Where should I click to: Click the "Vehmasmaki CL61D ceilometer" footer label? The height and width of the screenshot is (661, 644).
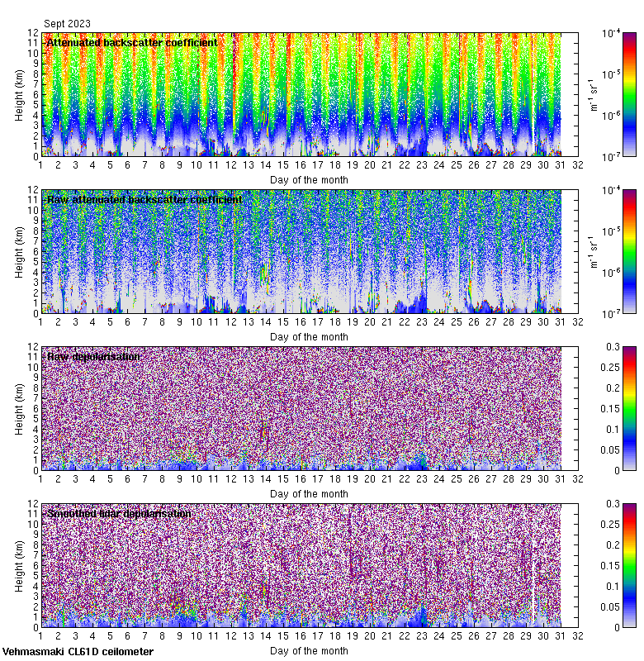click(78, 652)
